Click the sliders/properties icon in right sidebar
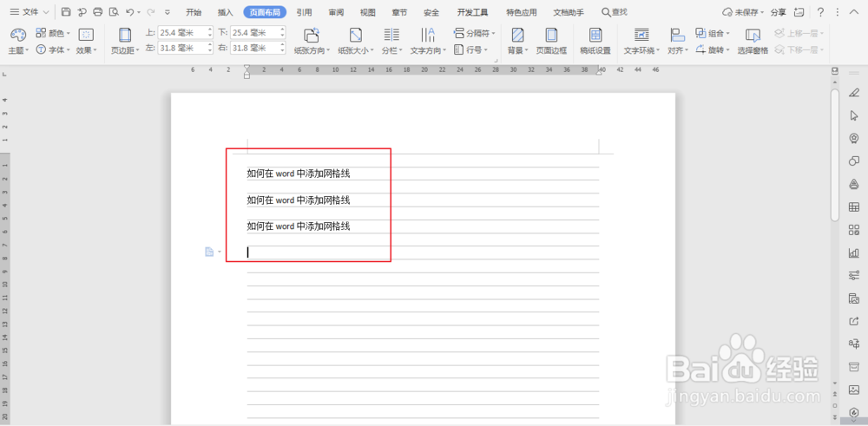This screenshot has width=868, height=426. (853, 276)
